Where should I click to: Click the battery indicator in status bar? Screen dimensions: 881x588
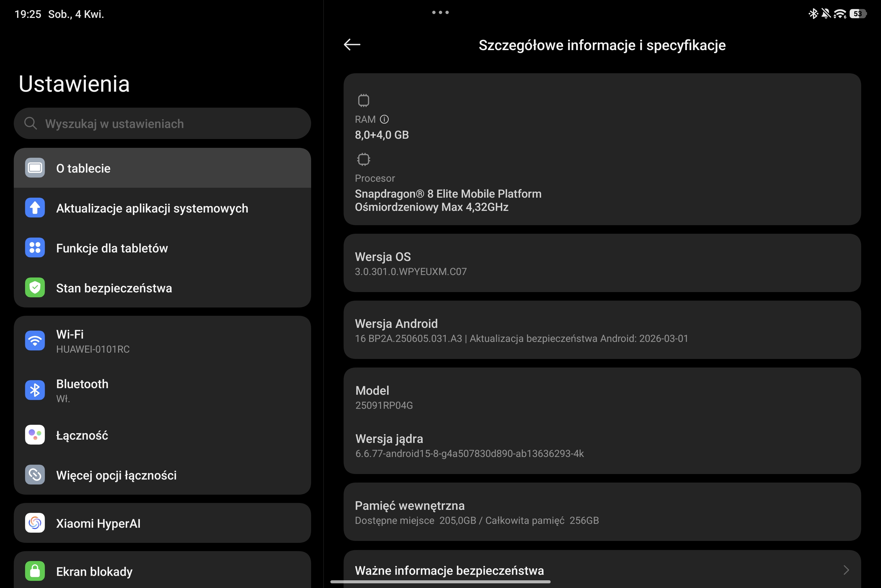pos(858,14)
